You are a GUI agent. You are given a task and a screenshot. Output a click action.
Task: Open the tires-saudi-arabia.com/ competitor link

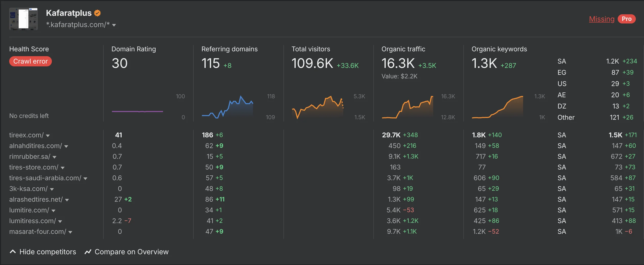point(45,178)
